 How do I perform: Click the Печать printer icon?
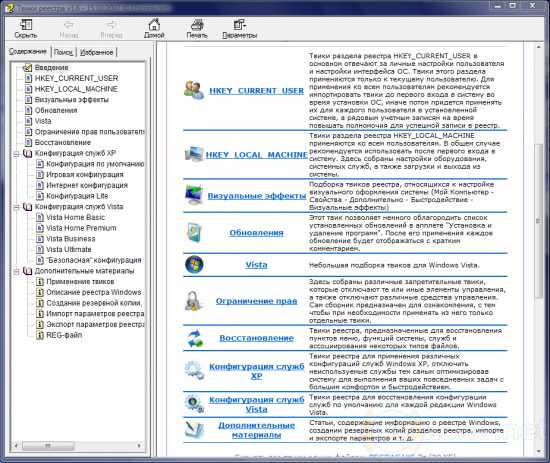click(x=197, y=25)
